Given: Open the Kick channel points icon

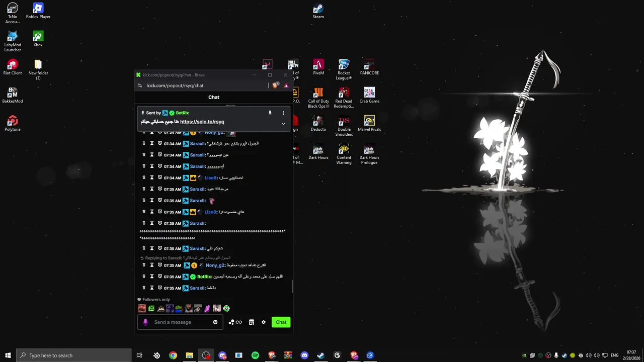Looking at the screenshot, I should click(x=235, y=322).
